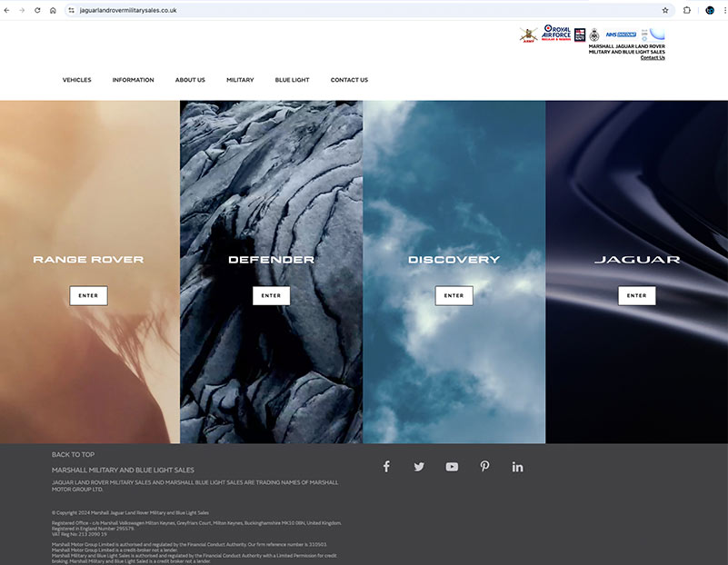Click Back To Top in footer

coord(73,454)
